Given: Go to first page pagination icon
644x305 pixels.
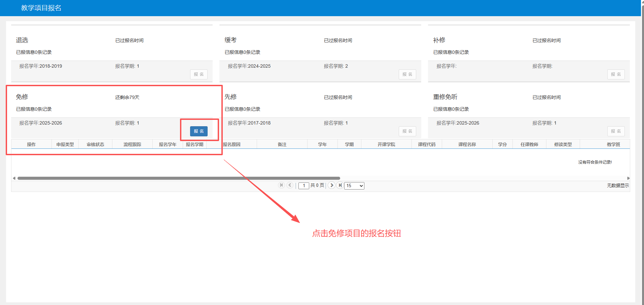Looking at the screenshot, I should (281, 185).
